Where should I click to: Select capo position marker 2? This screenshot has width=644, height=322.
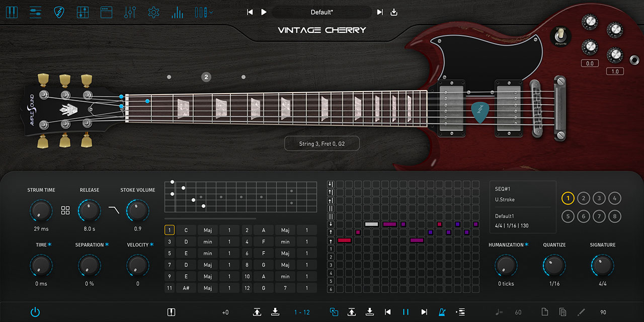206,77
